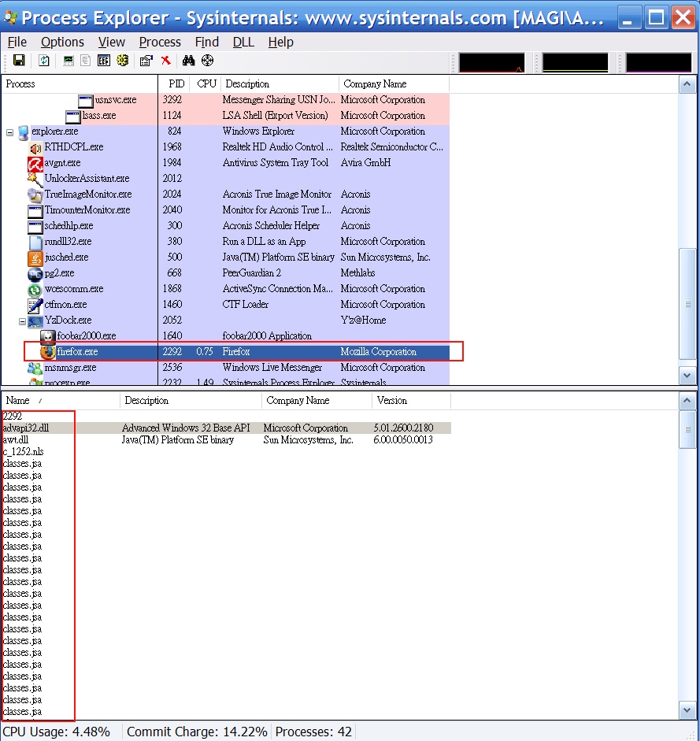Select the avgnt.exe red umbrella icon
Viewport: 700px width, 741px height.
35,163
